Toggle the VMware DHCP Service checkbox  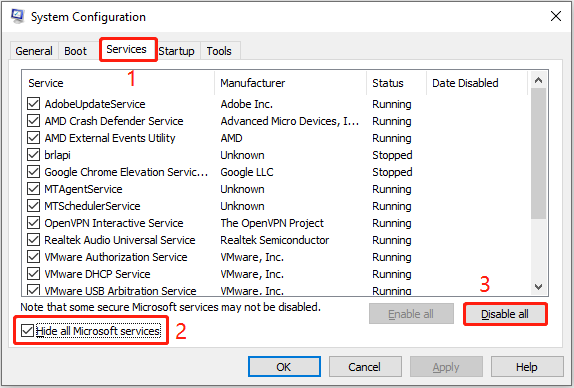point(34,274)
